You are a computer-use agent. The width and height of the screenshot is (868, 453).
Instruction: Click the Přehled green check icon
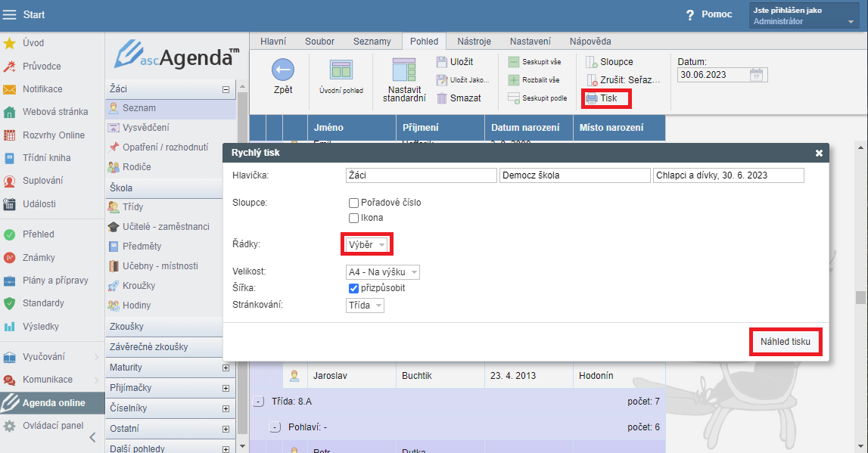point(9,234)
